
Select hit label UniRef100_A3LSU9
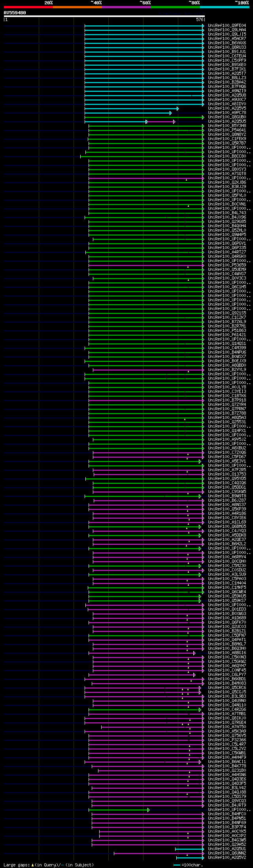pyautogui.click(x=227, y=575)
